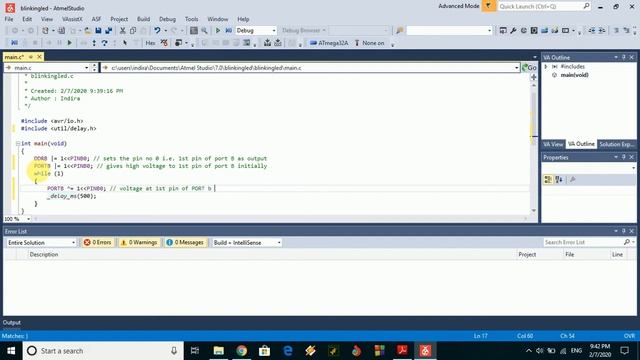
Task: Open the VAssistX menu
Action: (x=72, y=19)
